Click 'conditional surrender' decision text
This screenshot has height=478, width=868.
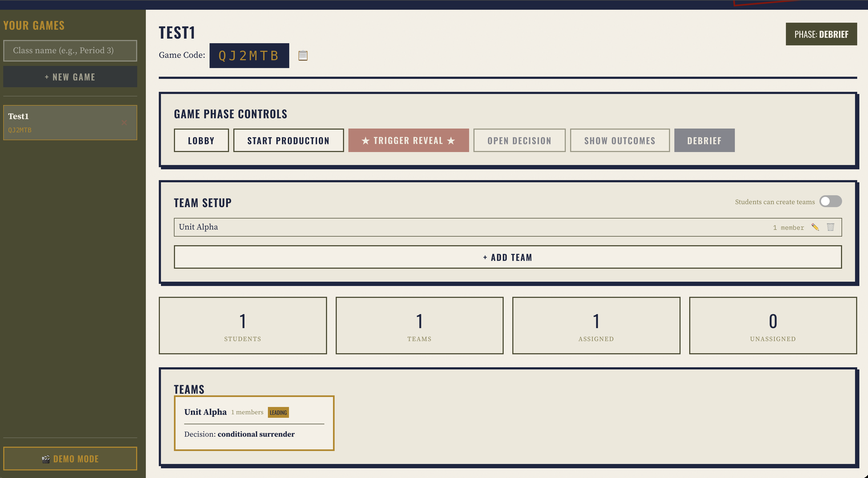(x=256, y=434)
